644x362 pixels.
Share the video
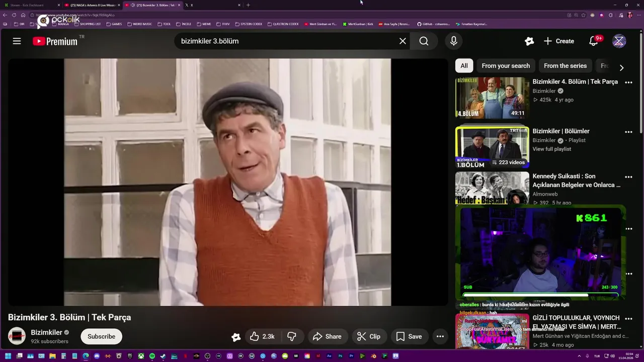(x=327, y=336)
